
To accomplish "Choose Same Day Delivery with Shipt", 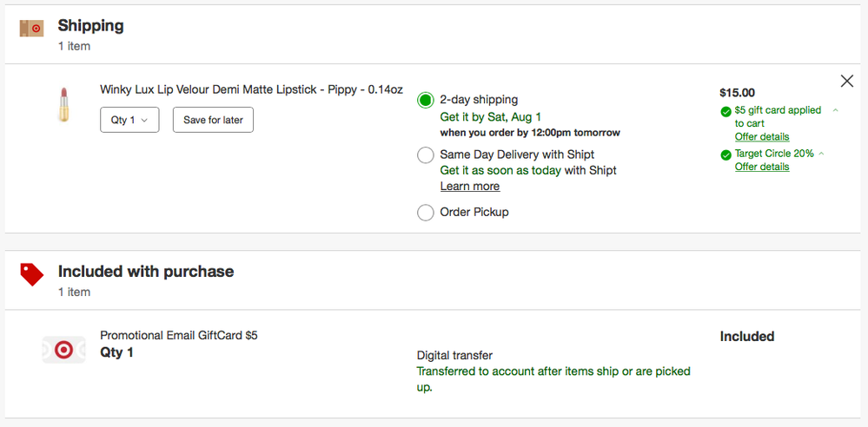I will [425, 155].
